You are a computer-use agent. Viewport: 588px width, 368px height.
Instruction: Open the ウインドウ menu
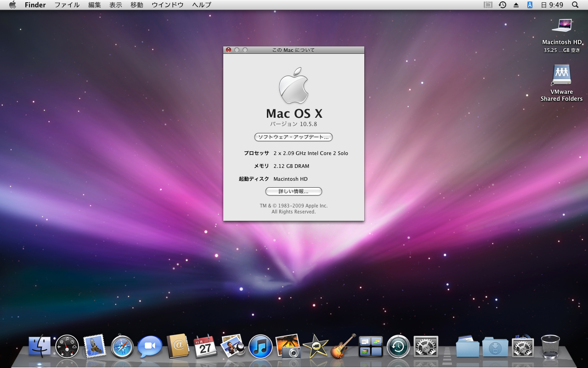(x=168, y=5)
